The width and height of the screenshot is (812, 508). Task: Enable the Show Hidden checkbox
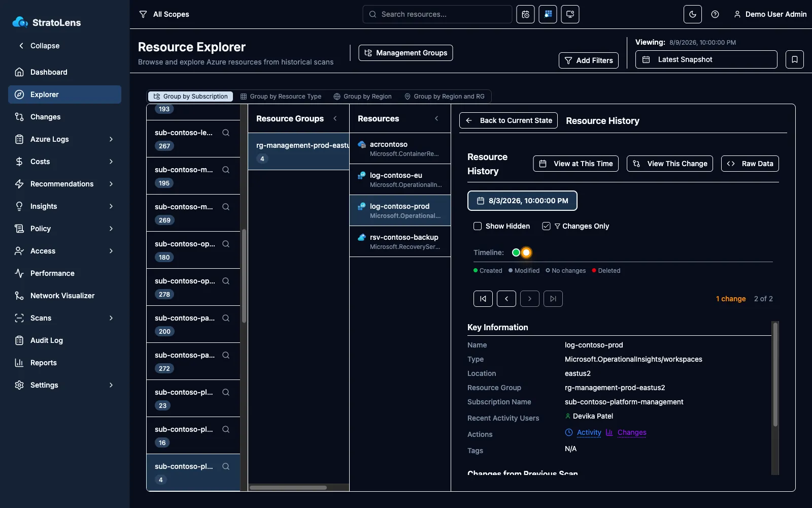(x=478, y=226)
